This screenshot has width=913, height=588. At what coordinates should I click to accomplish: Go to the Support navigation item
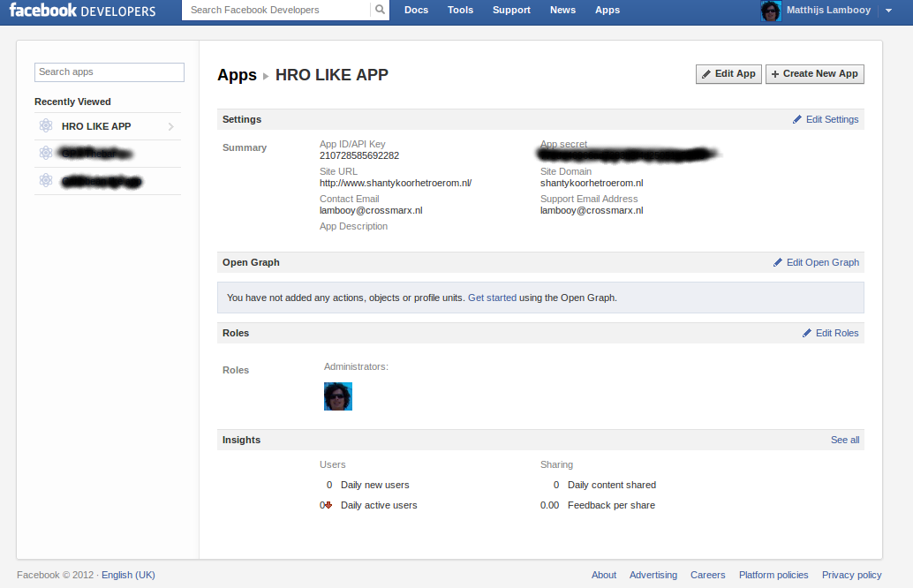[511, 11]
